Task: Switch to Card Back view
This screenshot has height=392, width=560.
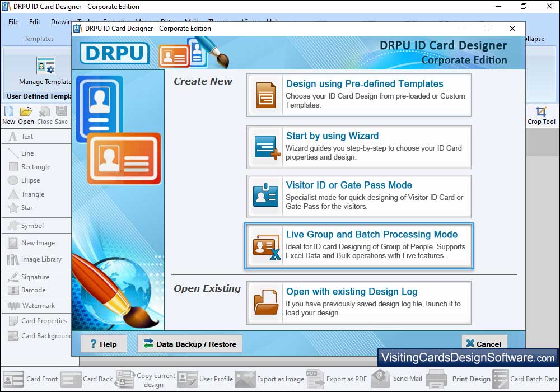Action: pyautogui.click(x=87, y=379)
